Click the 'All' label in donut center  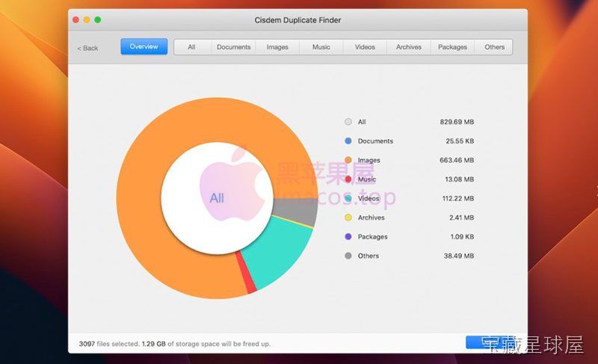(x=217, y=198)
